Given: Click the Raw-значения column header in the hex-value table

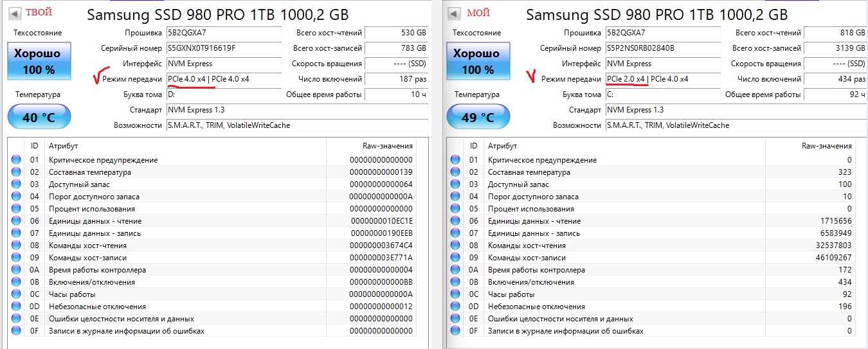Looking at the screenshot, I should [371, 146].
